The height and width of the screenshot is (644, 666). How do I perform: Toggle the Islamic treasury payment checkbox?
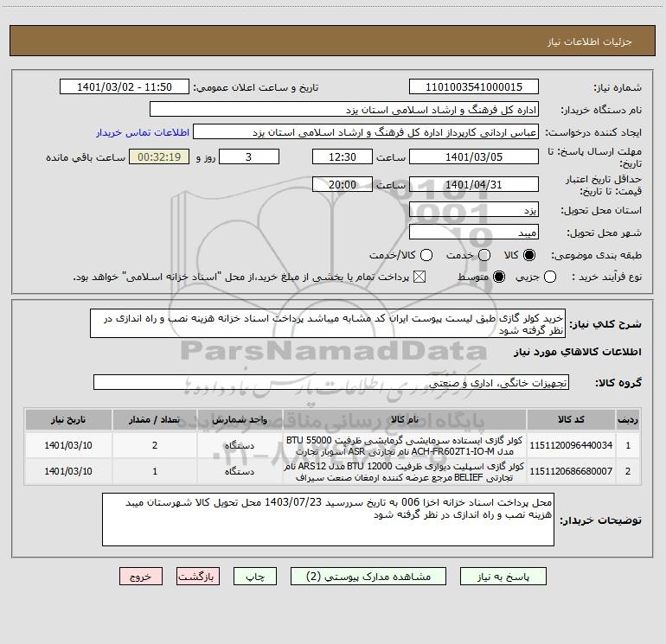click(419, 277)
